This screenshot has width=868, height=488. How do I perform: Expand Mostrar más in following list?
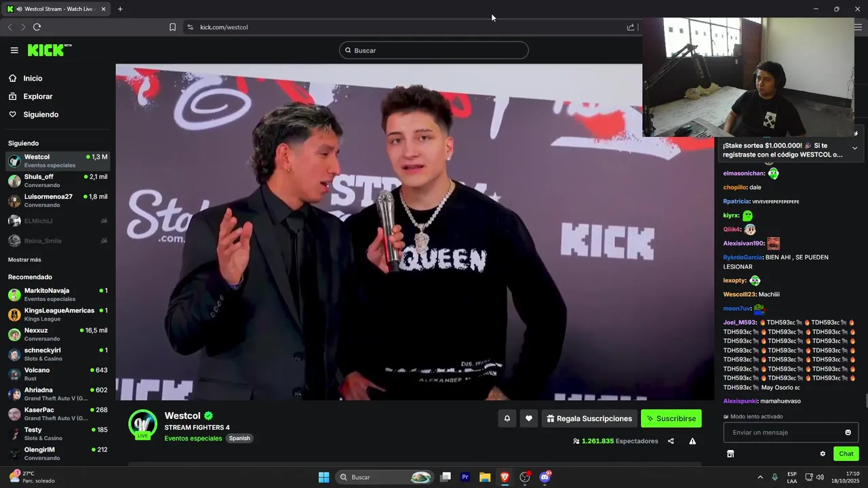coord(24,260)
